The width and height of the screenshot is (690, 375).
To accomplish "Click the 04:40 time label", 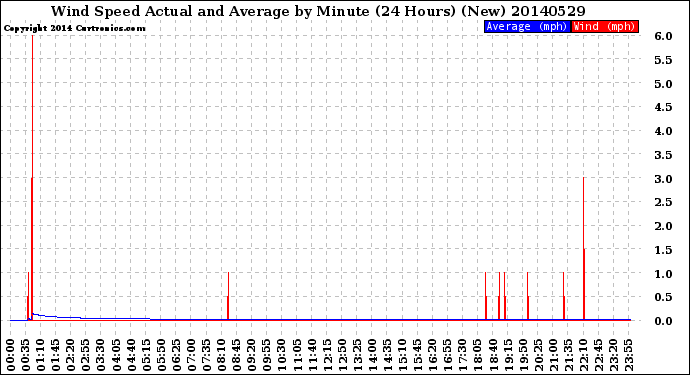I will click(x=131, y=355).
